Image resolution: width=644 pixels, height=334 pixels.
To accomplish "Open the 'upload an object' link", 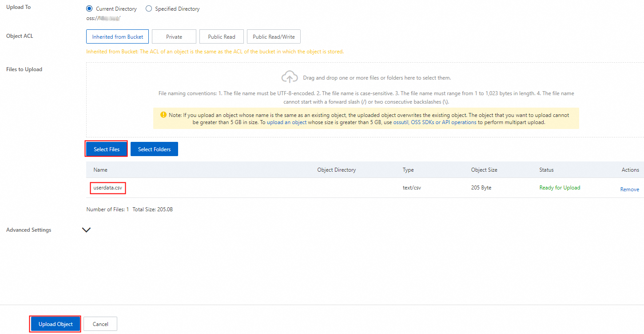I will pos(286,122).
